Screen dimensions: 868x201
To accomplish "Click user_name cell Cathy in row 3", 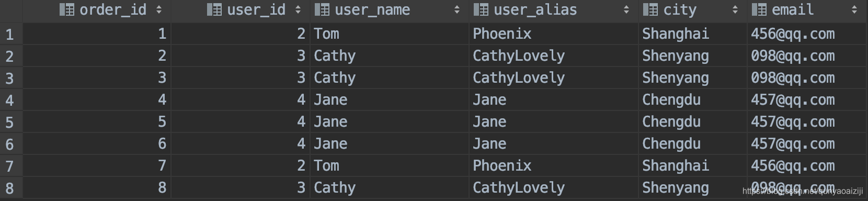I will (x=390, y=78).
